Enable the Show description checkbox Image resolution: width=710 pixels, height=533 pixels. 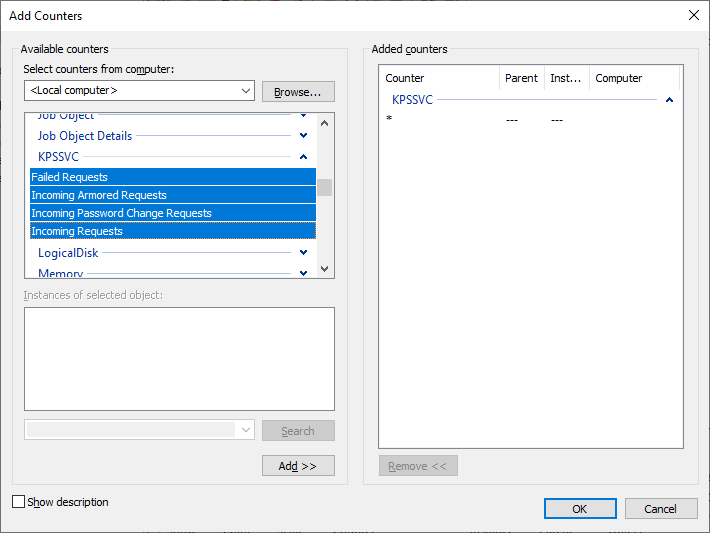(19, 502)
